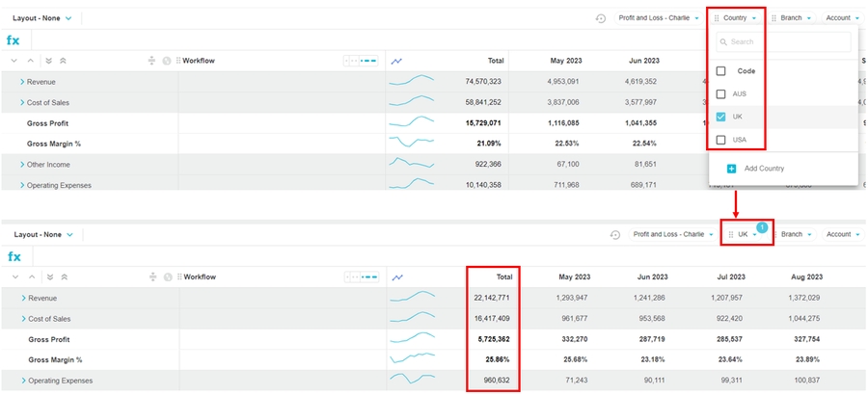The image size is (868, 395).
Task: Click collapse-all double chevron in top panel
Action: [63, 61]
